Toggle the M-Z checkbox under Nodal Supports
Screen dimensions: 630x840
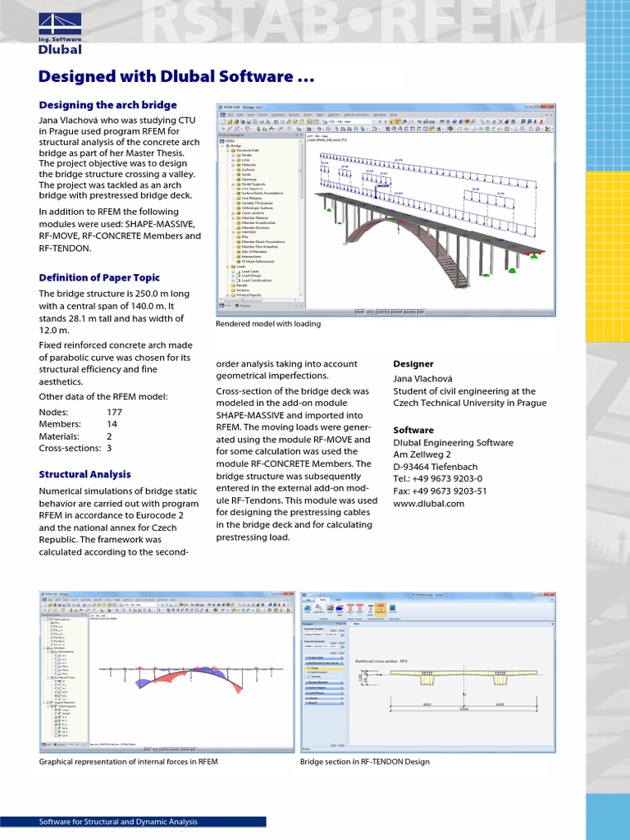pos(57,736)
